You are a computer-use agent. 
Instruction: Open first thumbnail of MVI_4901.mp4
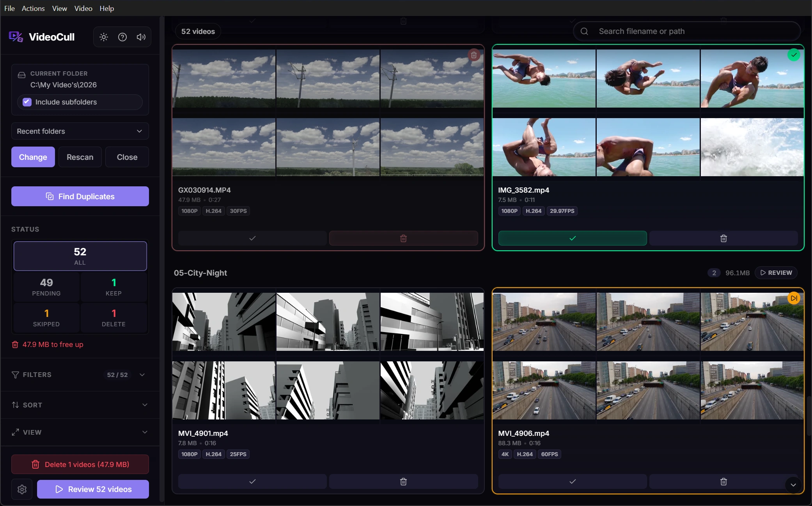(224, 322)
